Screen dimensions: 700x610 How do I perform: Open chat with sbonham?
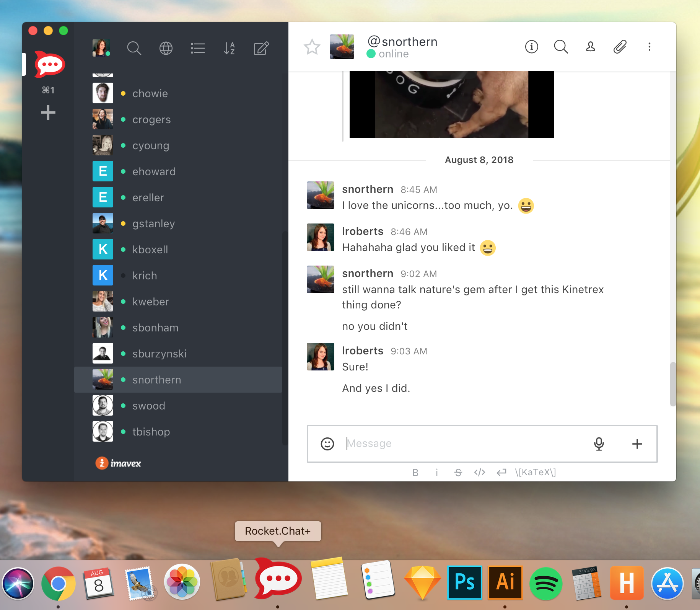(178, 328)
